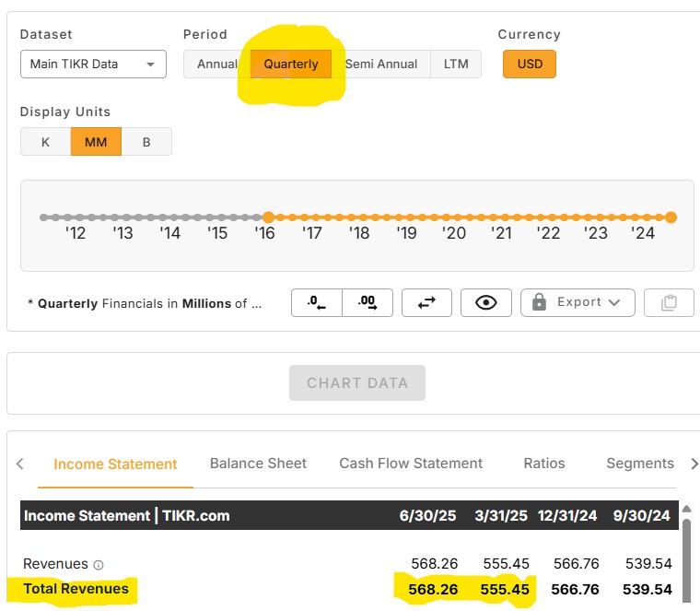Select the Annual period option
The image size is (700, 611).
[217, 65]
